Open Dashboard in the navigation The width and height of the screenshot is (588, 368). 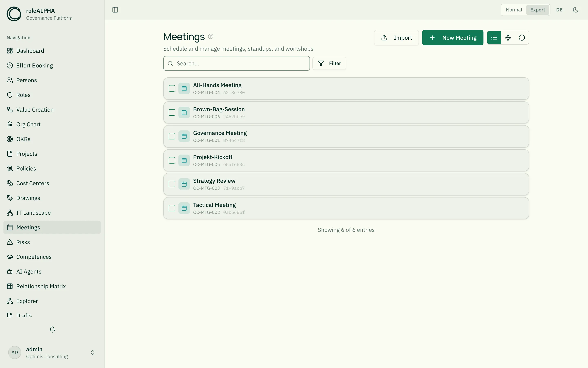point(52,51)
